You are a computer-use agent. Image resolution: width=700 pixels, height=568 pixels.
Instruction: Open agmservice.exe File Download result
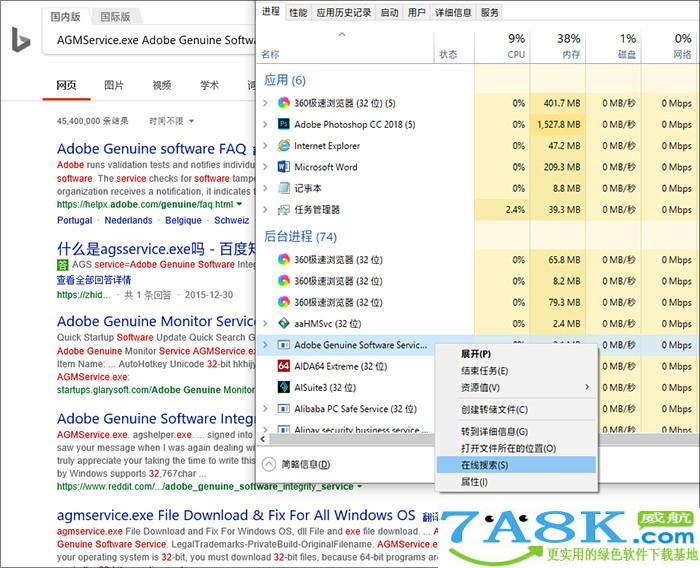tap(236, 515)
